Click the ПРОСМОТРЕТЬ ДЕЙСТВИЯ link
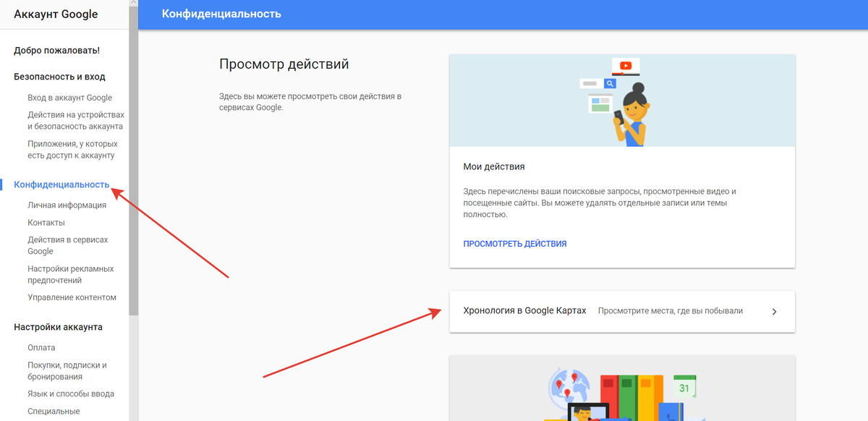Viewport: 868px width, 421px height. pyautogui.click(x=515, y=244)
